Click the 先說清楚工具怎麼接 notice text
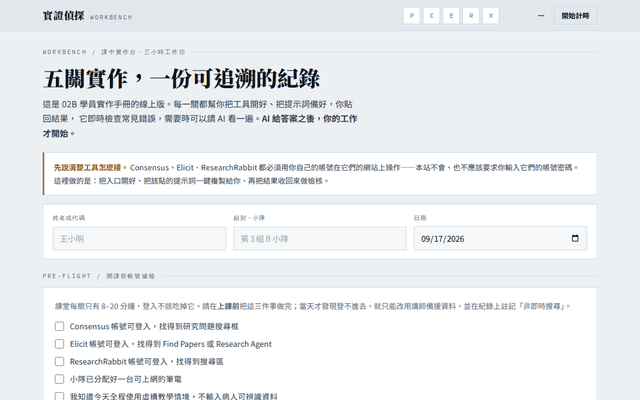The height and width of the screenshot is (400, 640). (90, 168)
